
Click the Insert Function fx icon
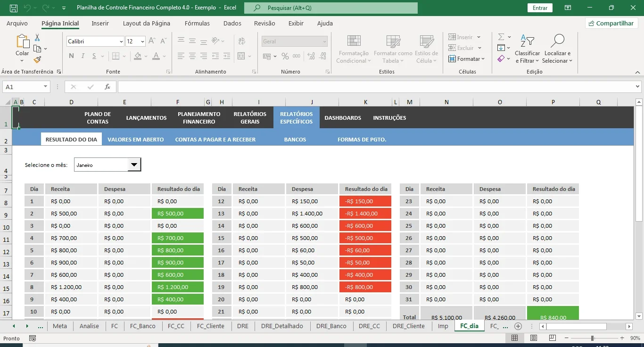pos(107,87)
